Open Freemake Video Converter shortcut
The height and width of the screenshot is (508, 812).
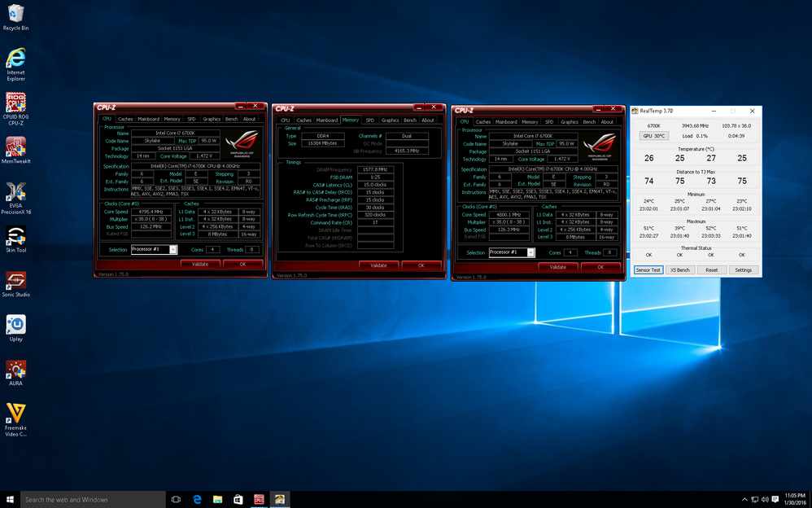point(15,420)
